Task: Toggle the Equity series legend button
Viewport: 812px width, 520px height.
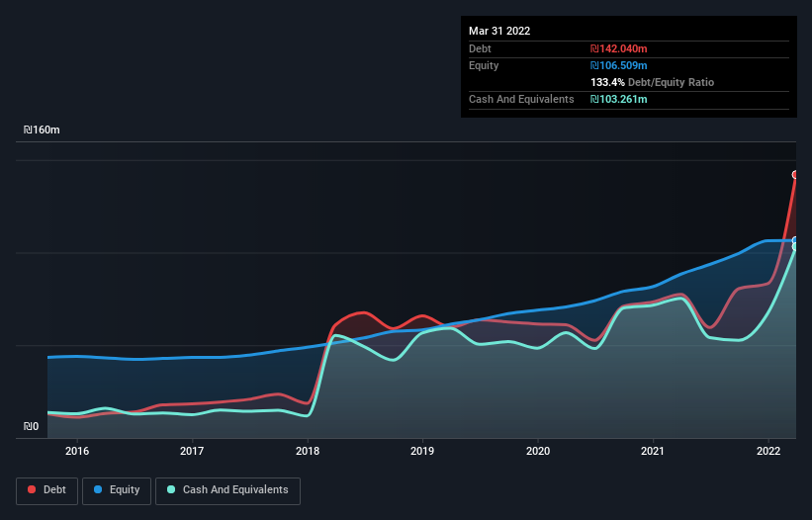Action: [x=117, y=490]
